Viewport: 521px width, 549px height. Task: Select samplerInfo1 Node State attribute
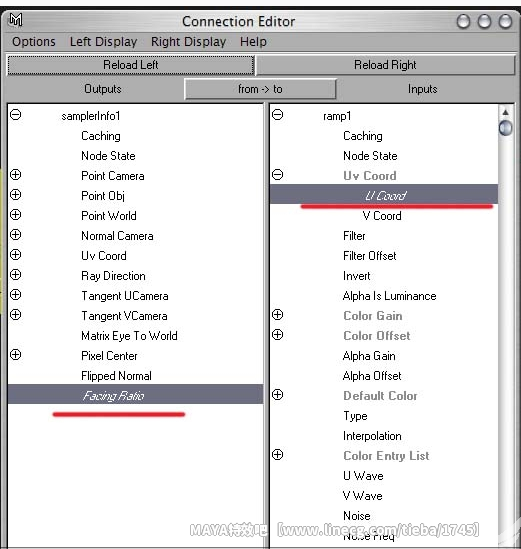click(108, 156)
